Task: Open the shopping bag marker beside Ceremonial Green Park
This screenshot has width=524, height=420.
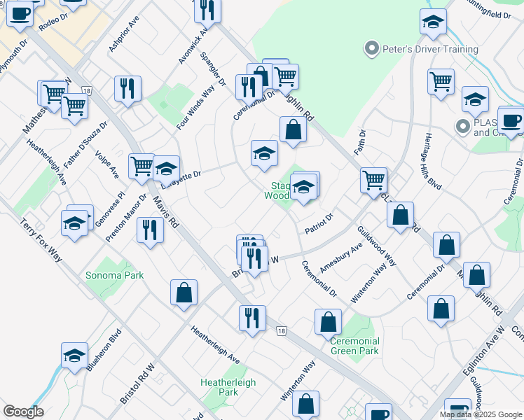Action: pyautogui.click(x=328, y=322)
